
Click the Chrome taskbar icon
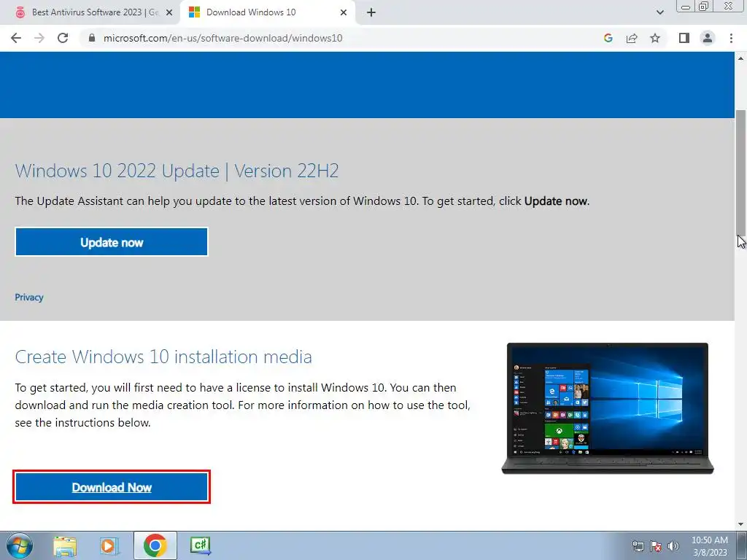(155, 545)
